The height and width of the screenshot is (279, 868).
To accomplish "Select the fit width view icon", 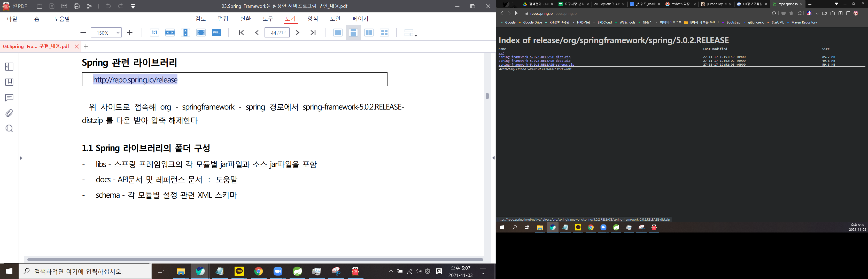I will point(170,33).
